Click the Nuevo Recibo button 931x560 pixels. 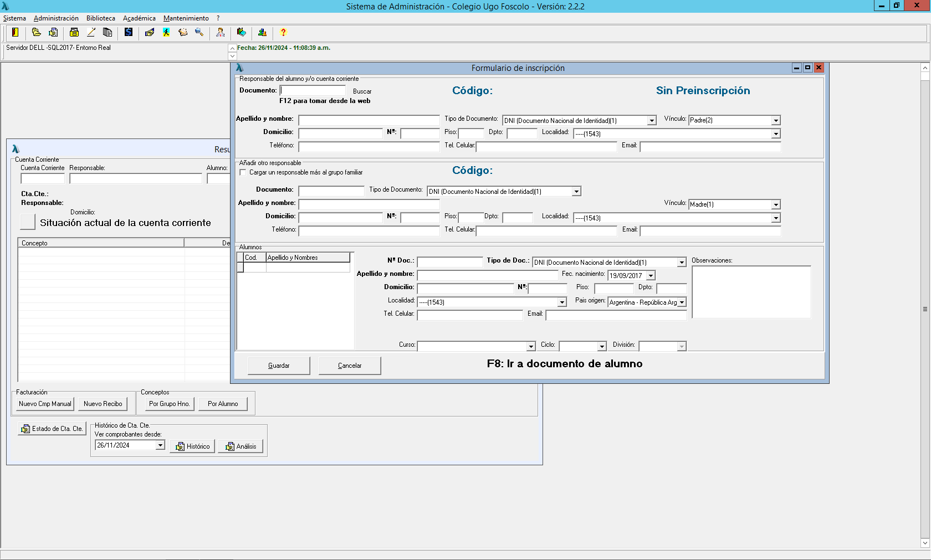tap(103, 404)
